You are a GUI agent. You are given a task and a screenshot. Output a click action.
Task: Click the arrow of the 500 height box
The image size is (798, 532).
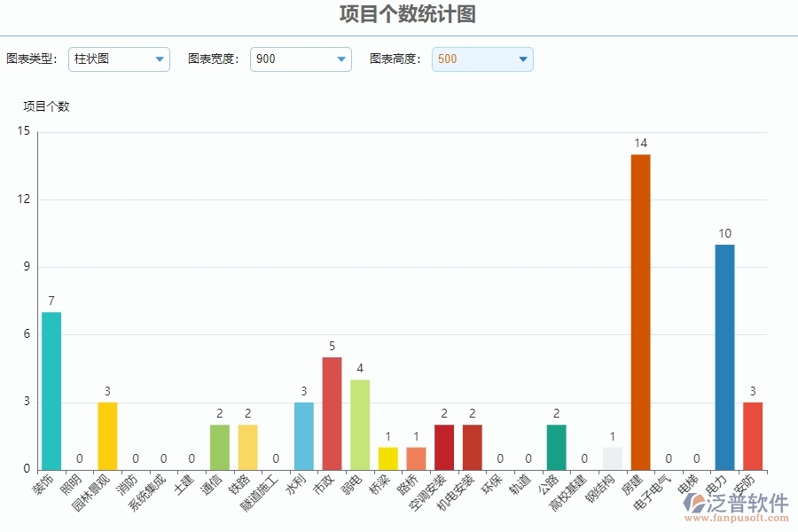(522, 59)
